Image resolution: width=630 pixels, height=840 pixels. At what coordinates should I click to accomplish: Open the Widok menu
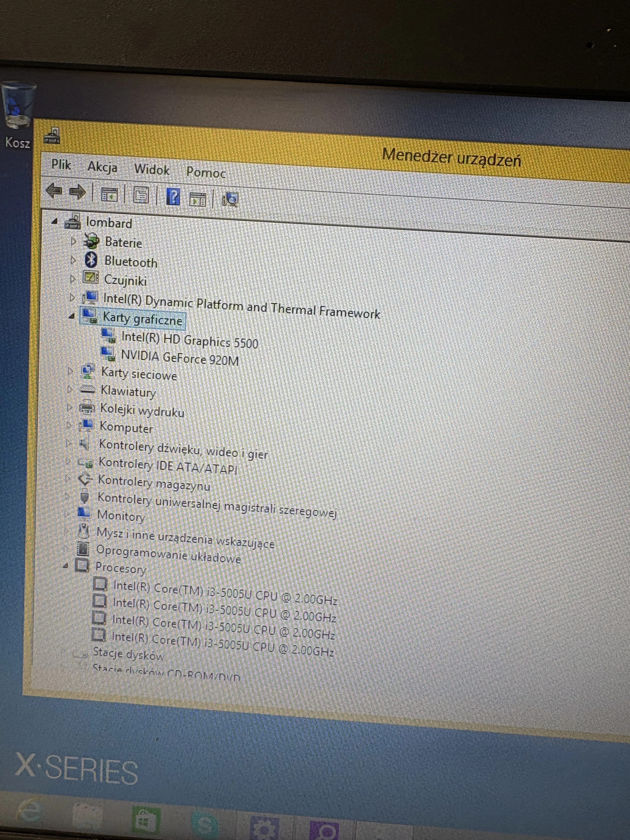coord(152,169)
